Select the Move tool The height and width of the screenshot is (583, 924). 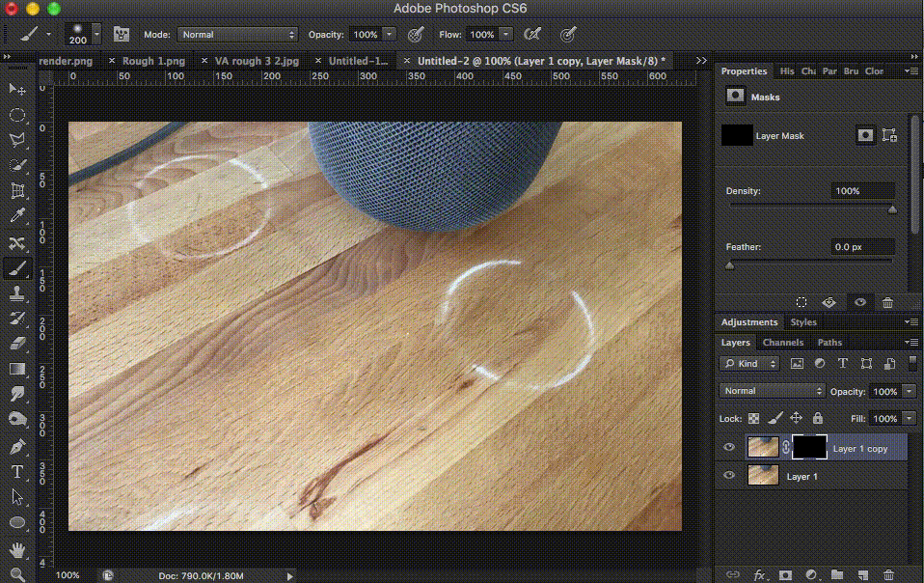[x=17, y=89]
